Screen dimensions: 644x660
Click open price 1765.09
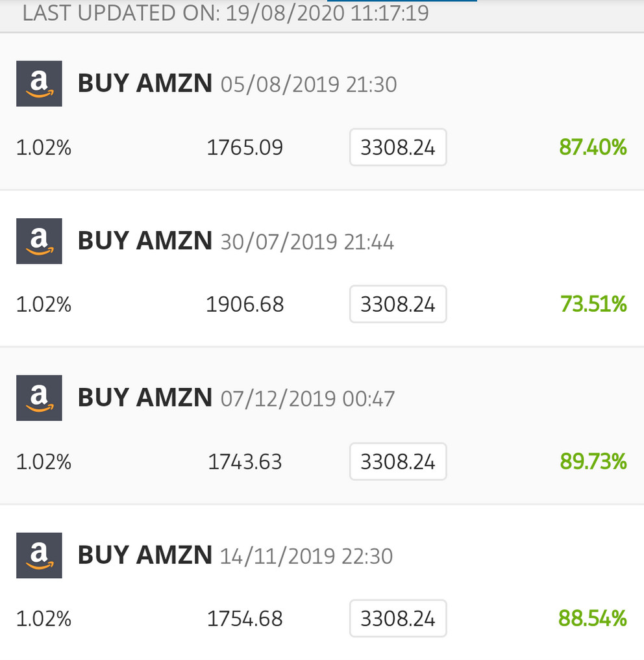pyautogui.click(x=245, y=147)
